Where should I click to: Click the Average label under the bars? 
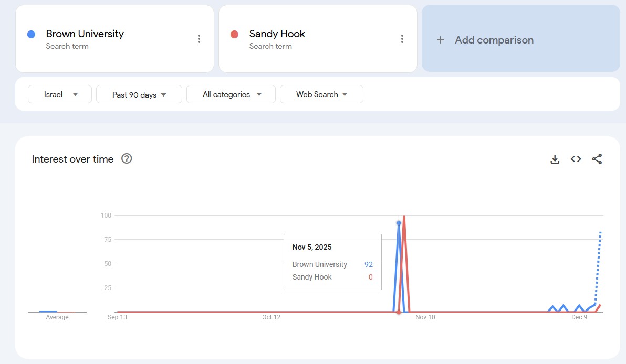click(57, 317)
